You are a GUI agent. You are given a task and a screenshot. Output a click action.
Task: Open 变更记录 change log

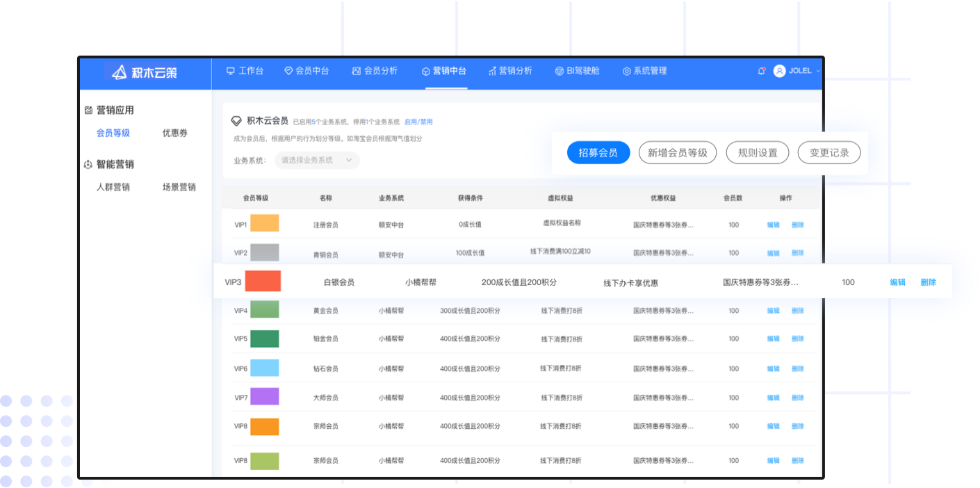pyautogui.click(x=828, y=153)
